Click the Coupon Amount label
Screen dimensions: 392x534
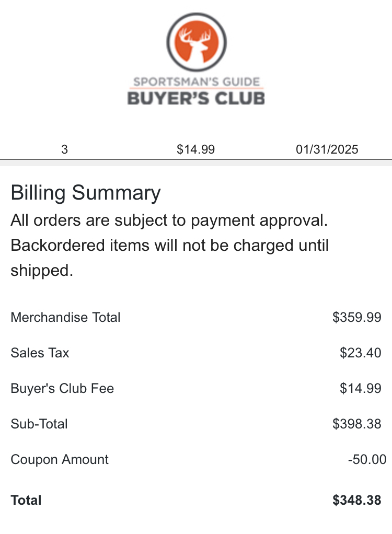tap(60, 459)
